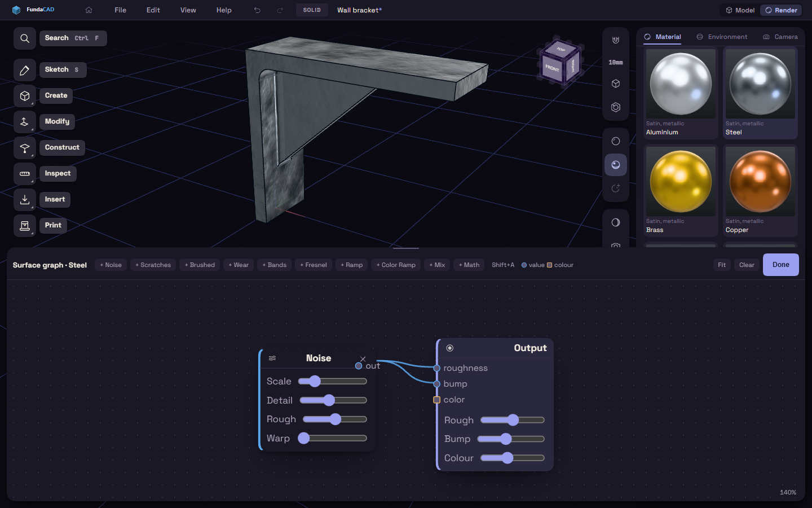812x508 pixels.
Task: Adjust the Noise Detail slider
Action: tap(333, 400)
